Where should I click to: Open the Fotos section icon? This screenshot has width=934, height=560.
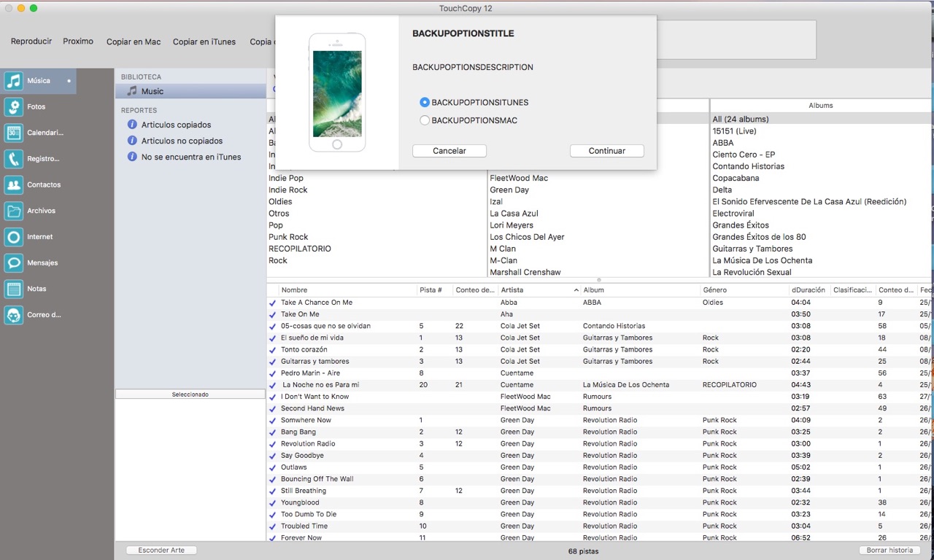(x=13, y=107)
